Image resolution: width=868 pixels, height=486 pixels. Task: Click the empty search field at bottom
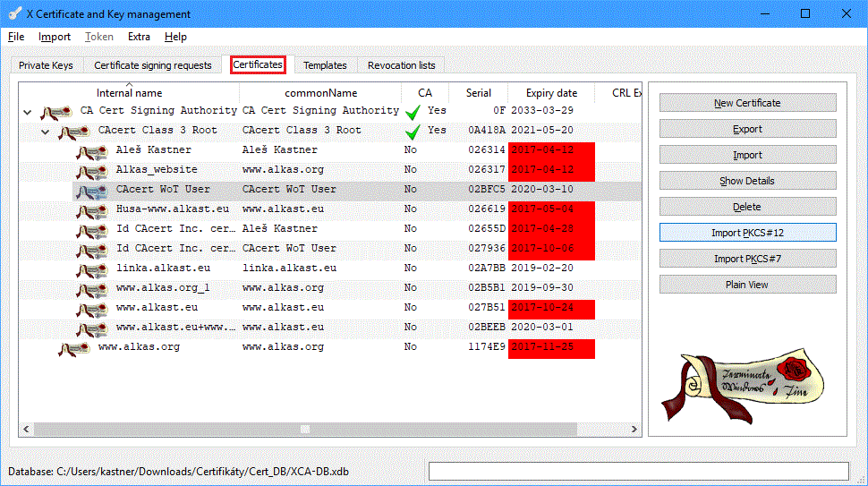638,471
